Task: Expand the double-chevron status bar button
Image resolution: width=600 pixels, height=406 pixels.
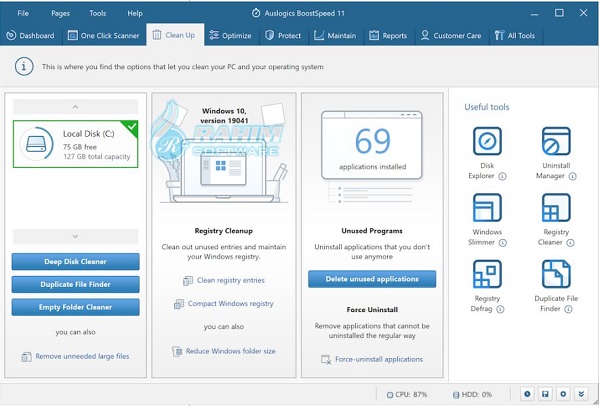Action: [581, 394]
